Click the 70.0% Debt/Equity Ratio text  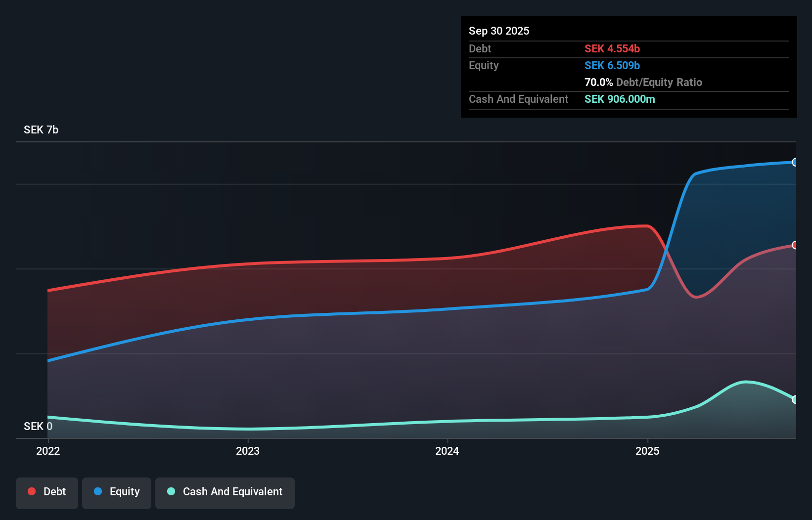[x=643, y=82]
